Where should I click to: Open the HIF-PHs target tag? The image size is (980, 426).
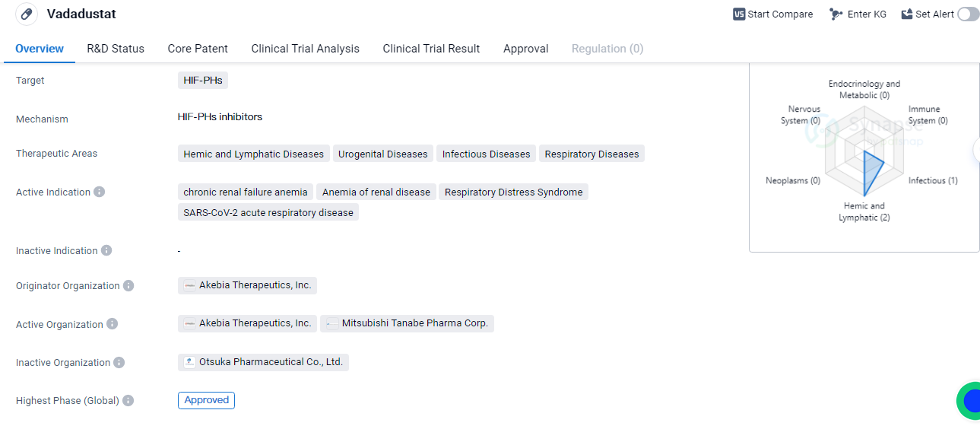coord(202,80)
